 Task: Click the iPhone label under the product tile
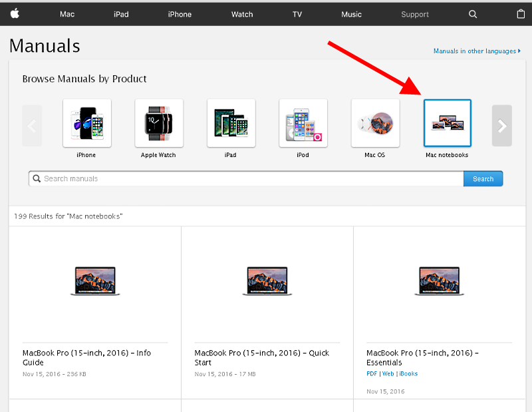(86, 155)
